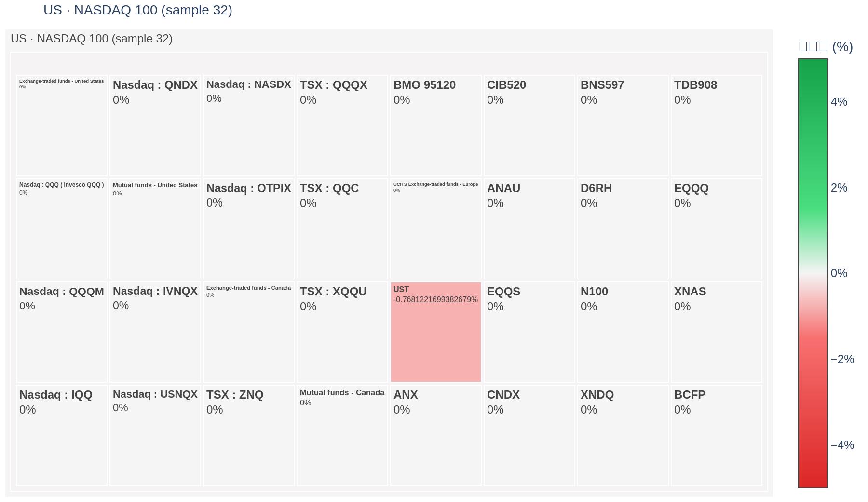This screenshot has width=868, height=502.
Task: Click the −2% colorbar tick label
Action: coord(842,359)
